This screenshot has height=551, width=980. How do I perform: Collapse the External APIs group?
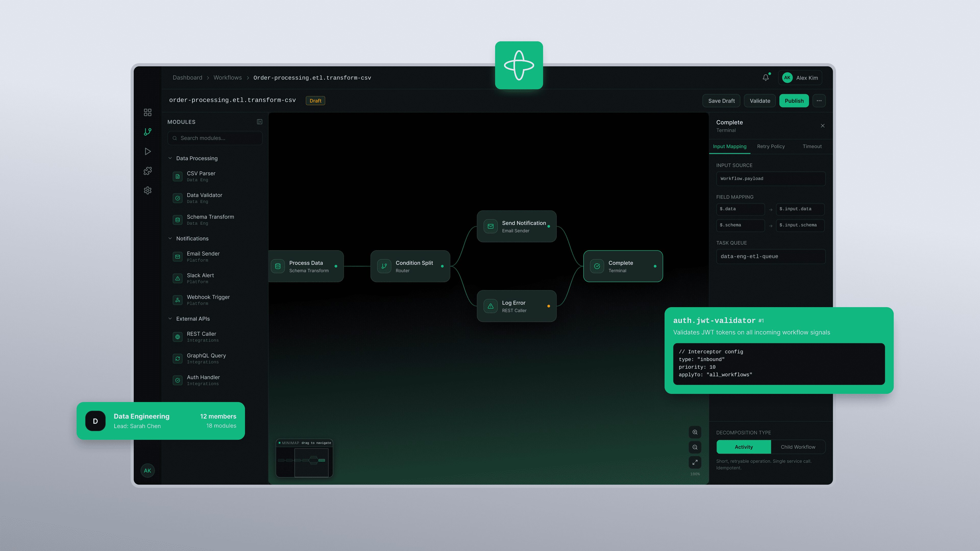click(170, 319)
